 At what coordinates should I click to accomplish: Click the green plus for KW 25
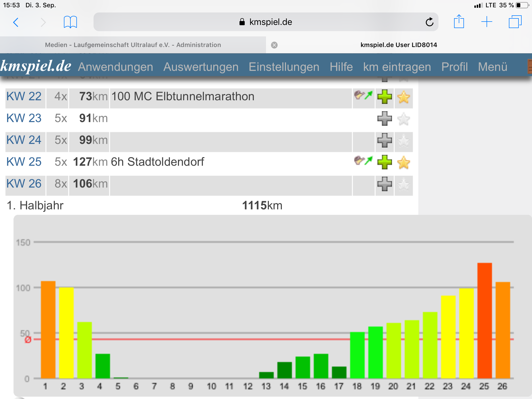[x=385, y=162]
